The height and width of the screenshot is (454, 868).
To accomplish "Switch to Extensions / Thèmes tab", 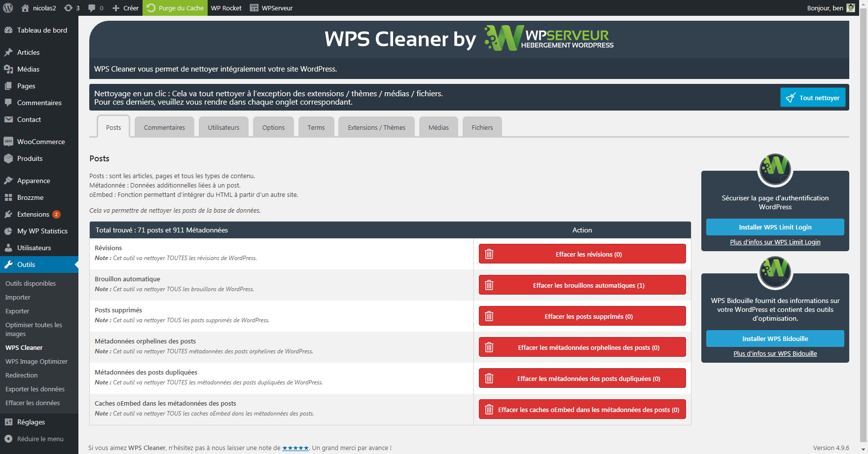I will [376, 127].
